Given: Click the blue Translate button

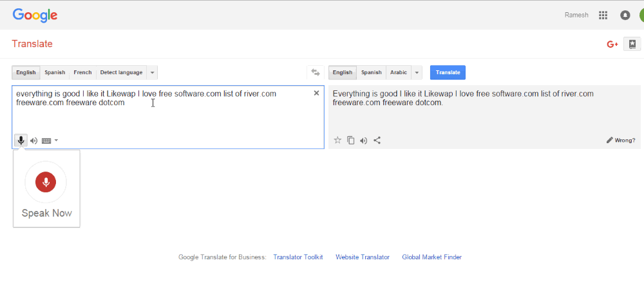Looking at the screenshot, I should [x=448, y=72].
